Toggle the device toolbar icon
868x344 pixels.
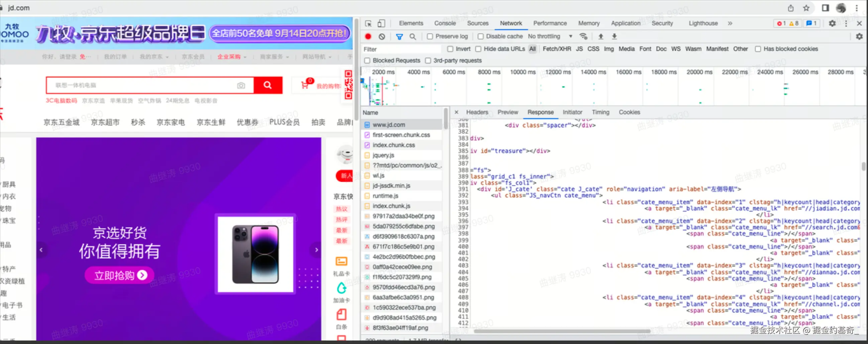(381, 23)
